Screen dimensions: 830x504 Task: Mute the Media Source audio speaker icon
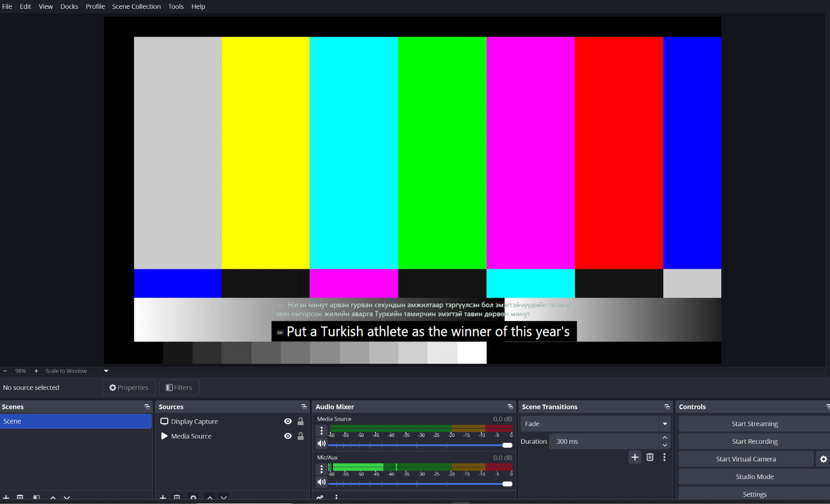click(x=322, y=444)
